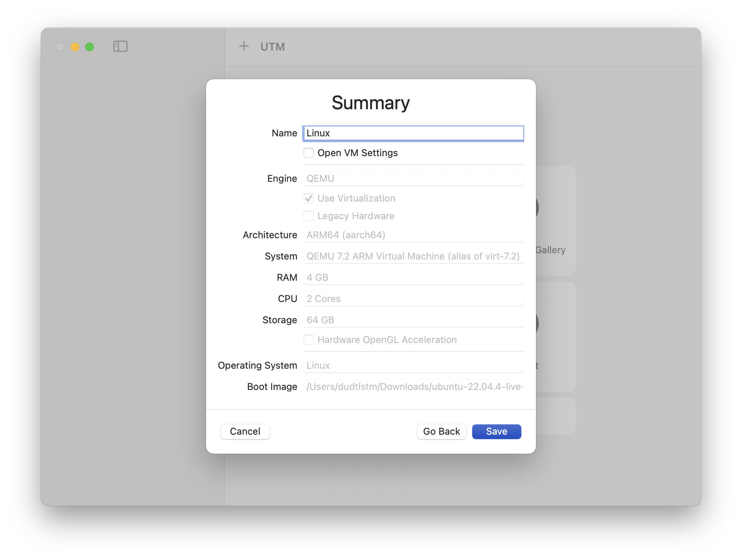Click the Engine QEMU field
The width and height of the screenshot is (742, 560).
[413, 178]
